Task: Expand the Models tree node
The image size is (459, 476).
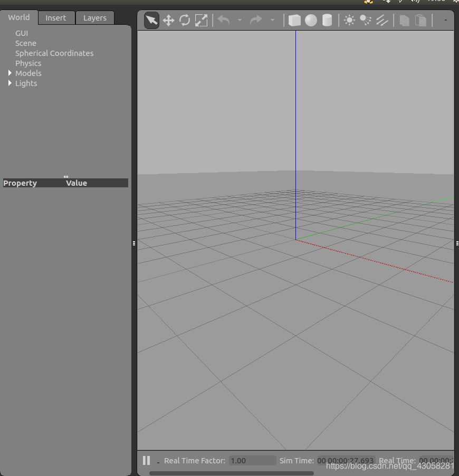Action: click(x=9, y=73)
